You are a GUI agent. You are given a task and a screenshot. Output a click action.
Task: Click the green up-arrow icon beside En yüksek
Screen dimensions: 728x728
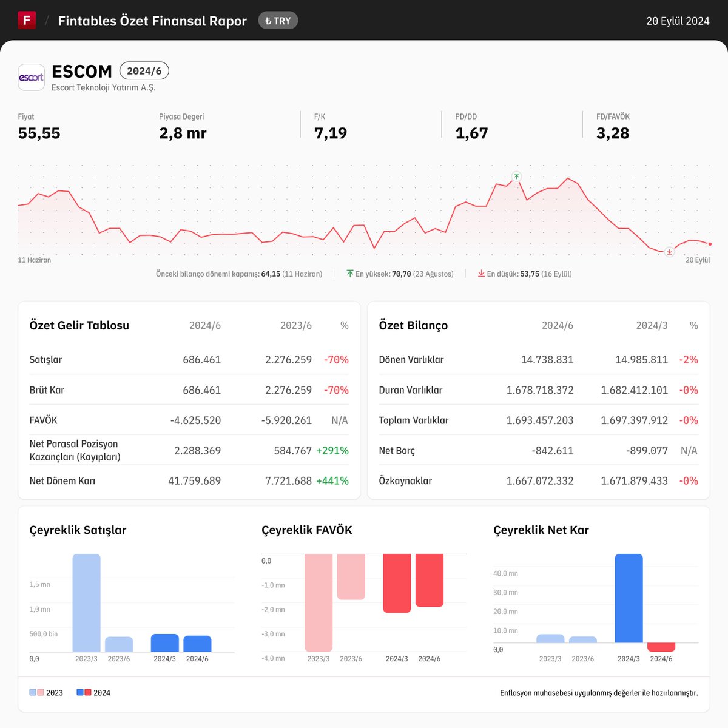350,274
